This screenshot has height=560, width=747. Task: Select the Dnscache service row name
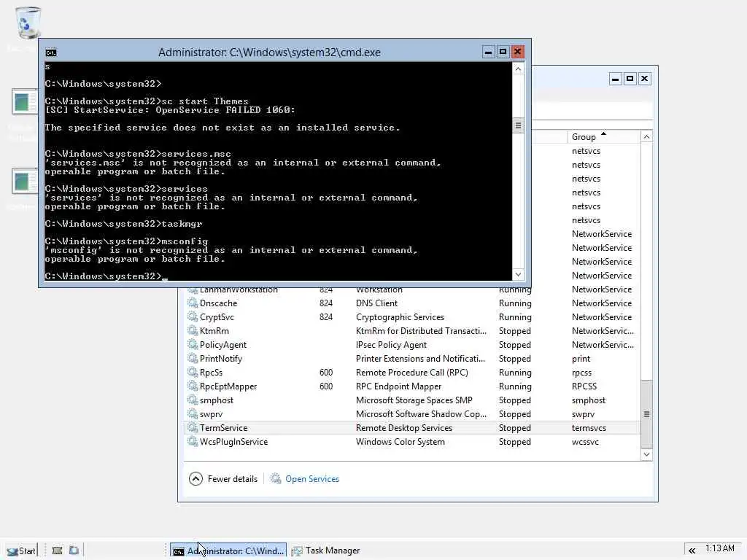click(x=218, y=303)
